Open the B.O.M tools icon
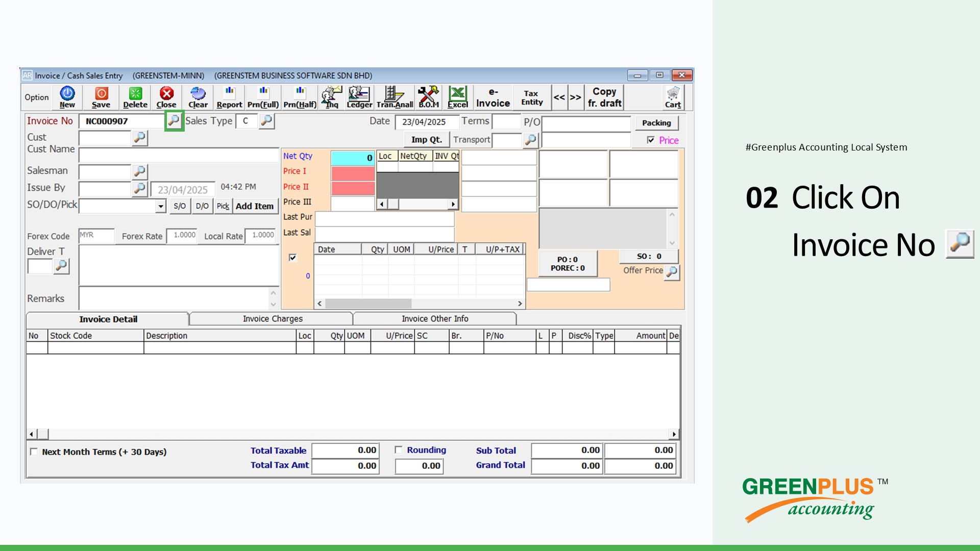980x551 pixels. pos(429,97)
